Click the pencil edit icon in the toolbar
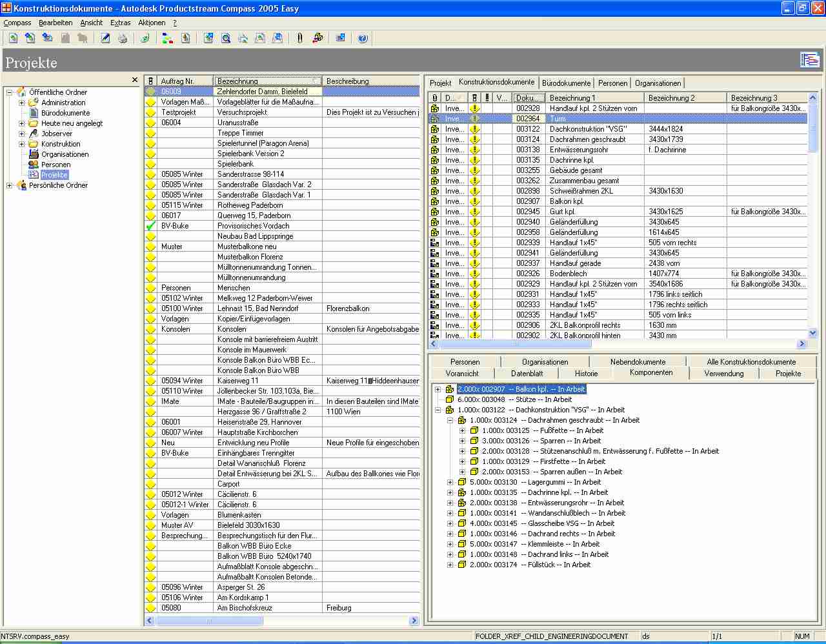This screenshot has height=644, width=826. [105, 38]
